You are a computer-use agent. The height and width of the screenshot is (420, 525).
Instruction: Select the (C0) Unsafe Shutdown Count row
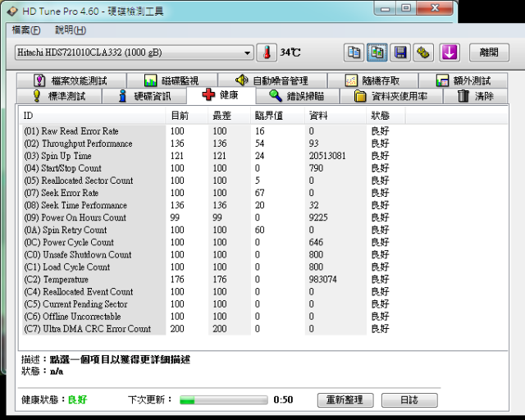[x=214, y=254]
